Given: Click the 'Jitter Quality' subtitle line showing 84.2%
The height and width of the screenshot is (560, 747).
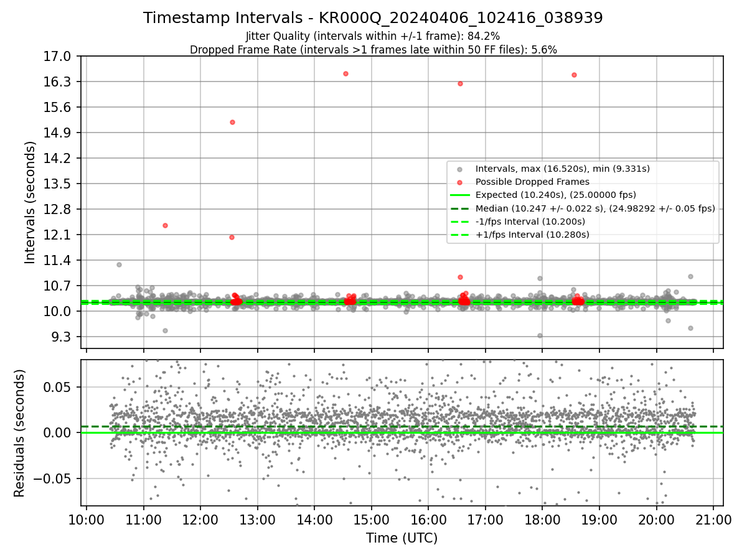Looking at the screenshot, I should (x=373, y=36).
